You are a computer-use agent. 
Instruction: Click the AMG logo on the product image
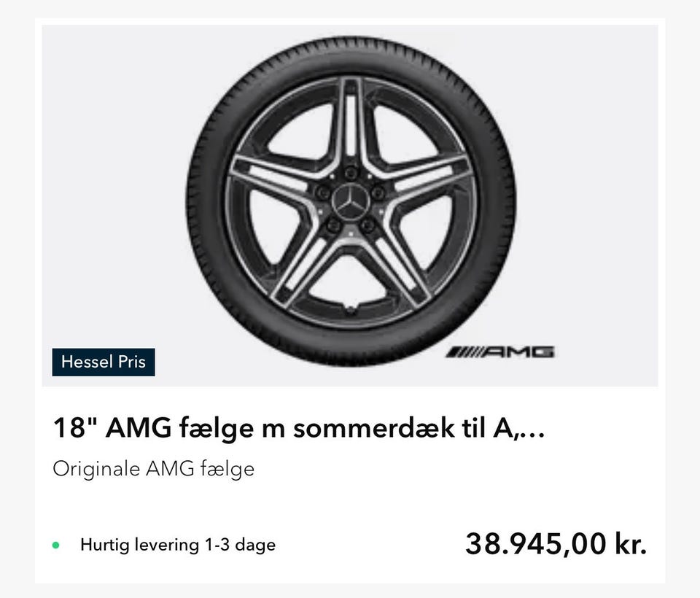pos(500,352)
